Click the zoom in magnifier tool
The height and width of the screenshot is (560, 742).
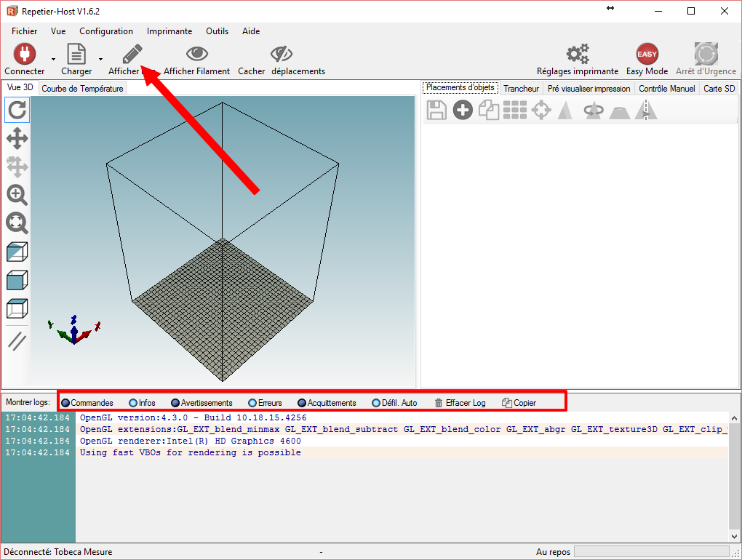tap(17, 195)
